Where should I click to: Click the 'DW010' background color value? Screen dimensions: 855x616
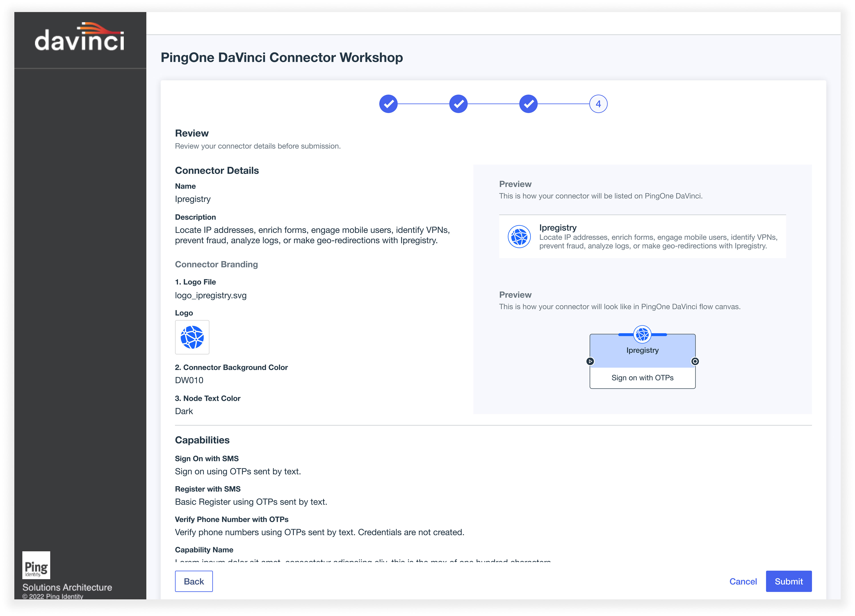(x=189, y=380)
